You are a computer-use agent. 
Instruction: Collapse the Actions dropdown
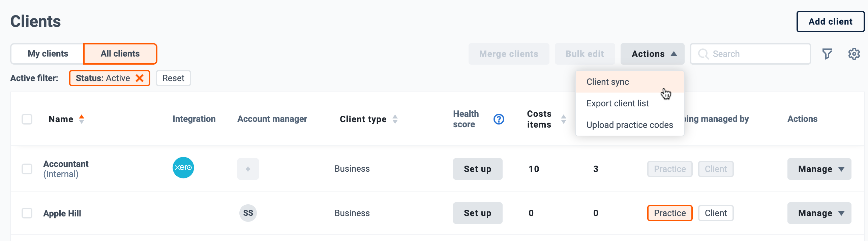(x=652, y=54)
